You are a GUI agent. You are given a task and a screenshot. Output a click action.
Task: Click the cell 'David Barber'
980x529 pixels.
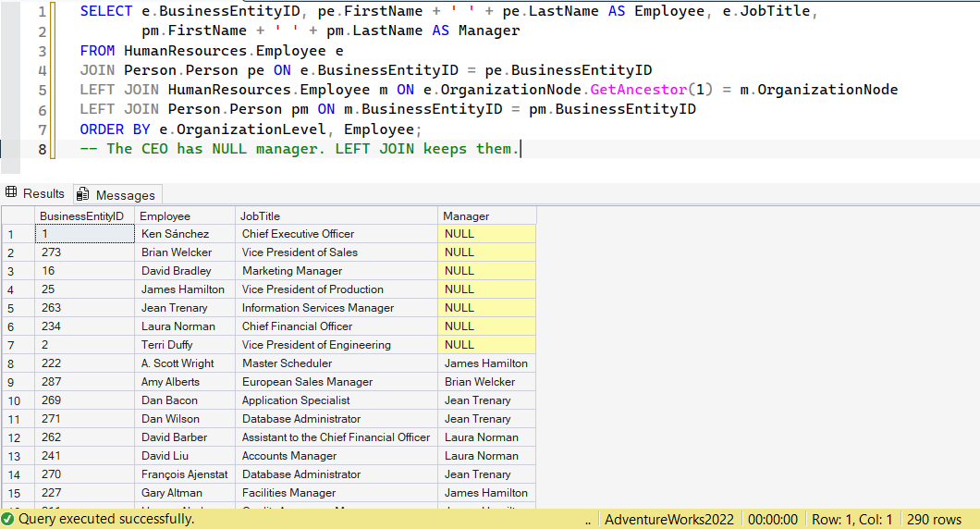tap(185, 437)
